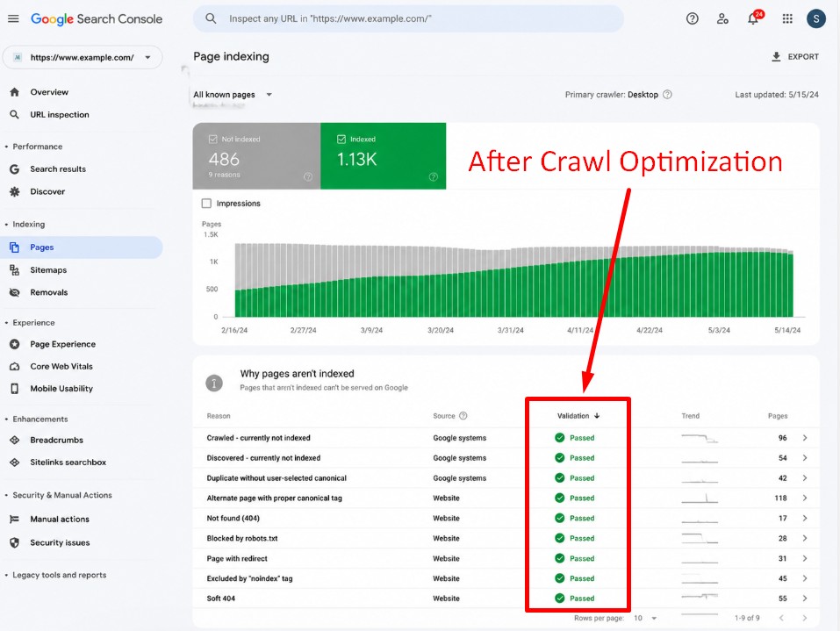Click the Primary crawler help icon

click(667, 94)
